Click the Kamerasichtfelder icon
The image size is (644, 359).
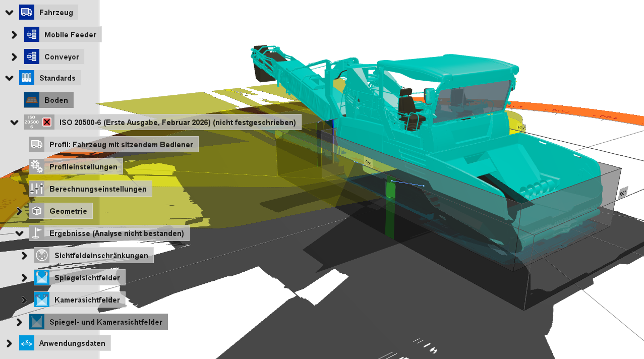coord(42,300)
